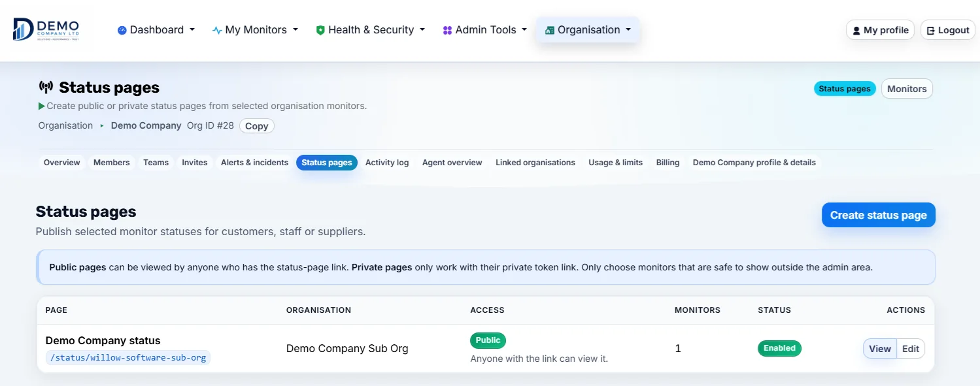Go to Alerts & incidents tab
The width and height of the screenshot is (980, 386).
tap(254, 163)
